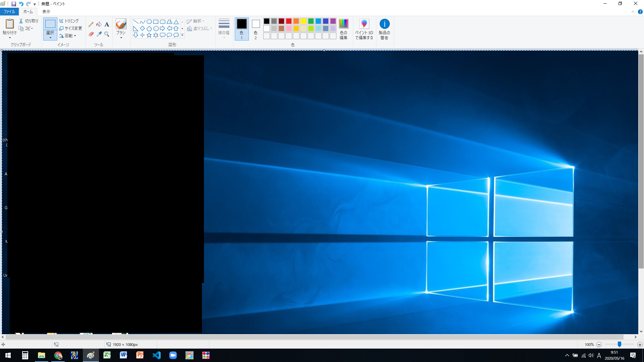Choose the Oval shape
This screenshot has width=644, height=362.
149,22
